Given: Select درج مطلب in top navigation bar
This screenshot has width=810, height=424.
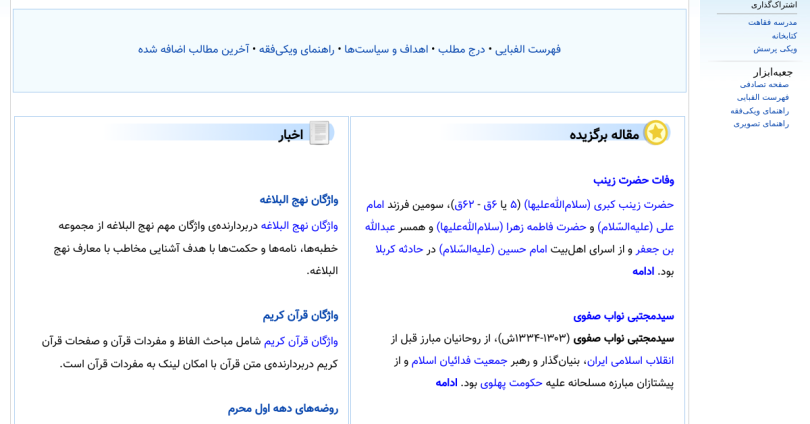Looking at the screenshot, I should 461,50.
